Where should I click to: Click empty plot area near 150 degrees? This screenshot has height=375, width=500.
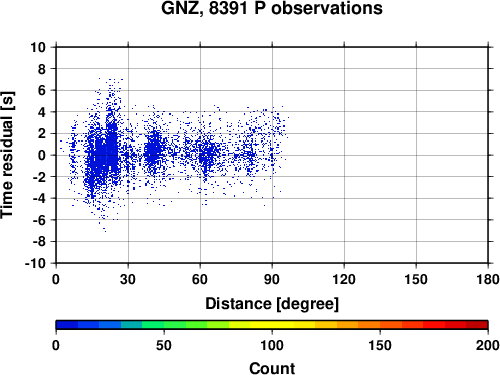click(x=416, y=155)
